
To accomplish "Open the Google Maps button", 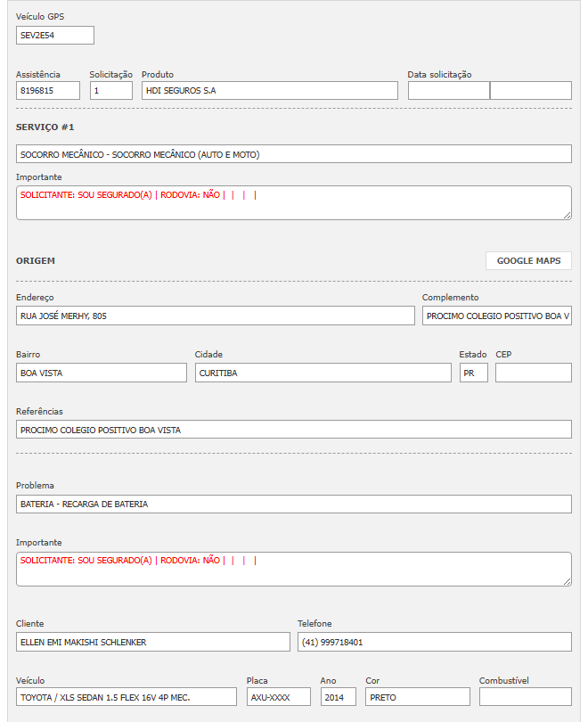I will tap(528, 260).
